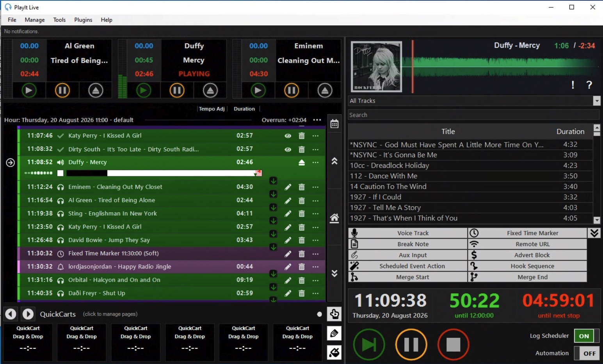This screenshot has height=364, width=603.
Task: Eject the Eminem deck
Action: (325, 91)
